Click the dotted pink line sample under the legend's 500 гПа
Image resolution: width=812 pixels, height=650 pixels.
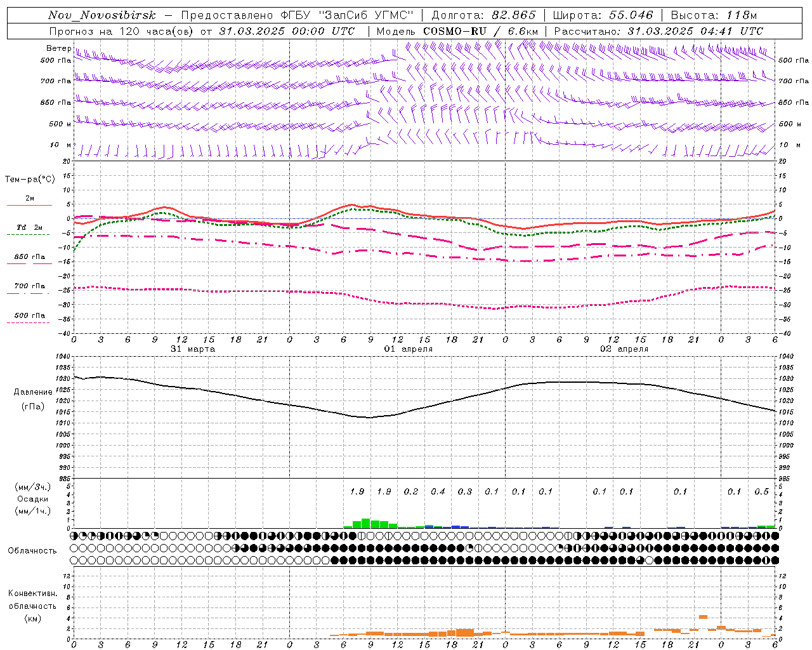[x=28, y=322]
